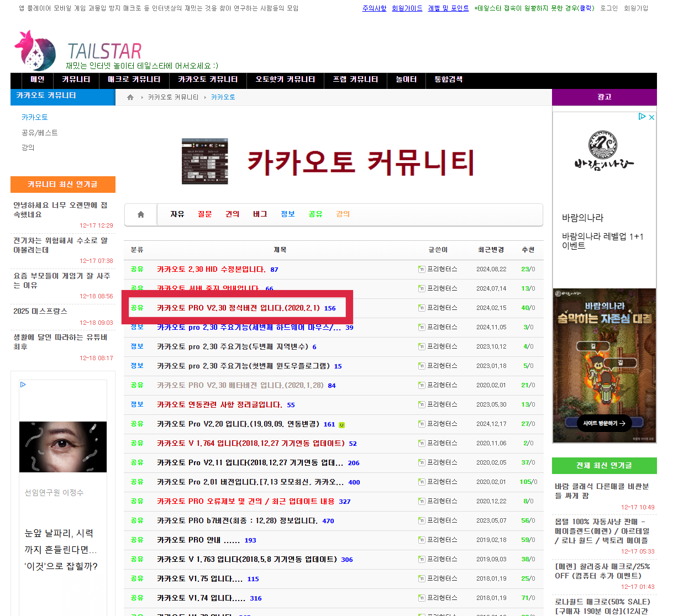
Task: Click comment count 400 on Pro 2.01 post
Action: [354, 482]
